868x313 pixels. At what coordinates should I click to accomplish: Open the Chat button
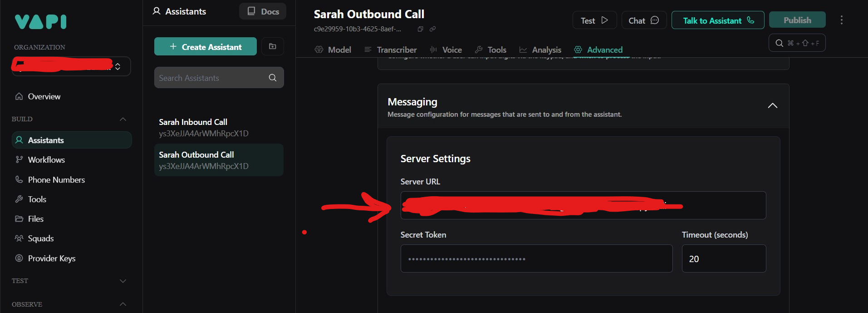[x=644, y=20]
